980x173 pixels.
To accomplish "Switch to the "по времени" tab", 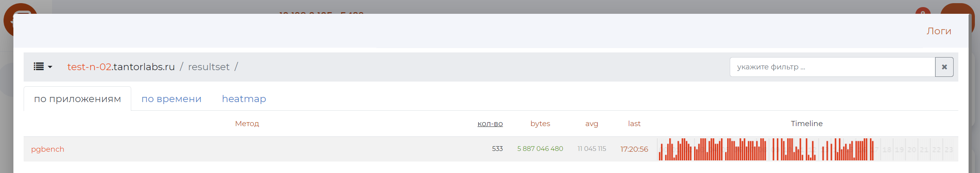I will 171,99.
